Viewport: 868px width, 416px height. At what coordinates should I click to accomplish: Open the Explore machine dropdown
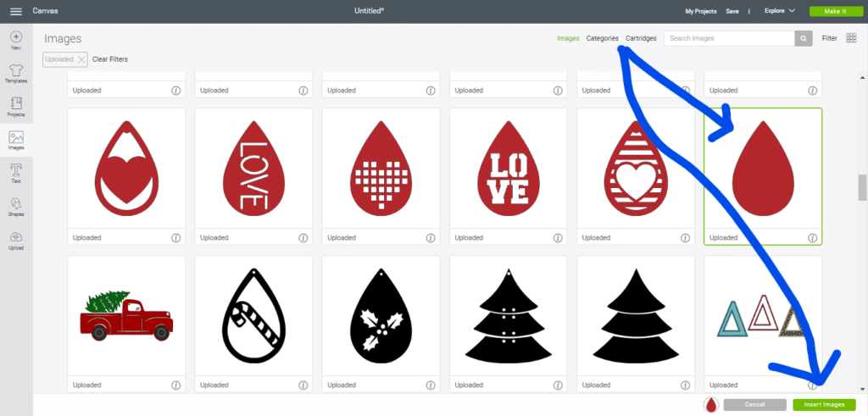tap(779, 11)
